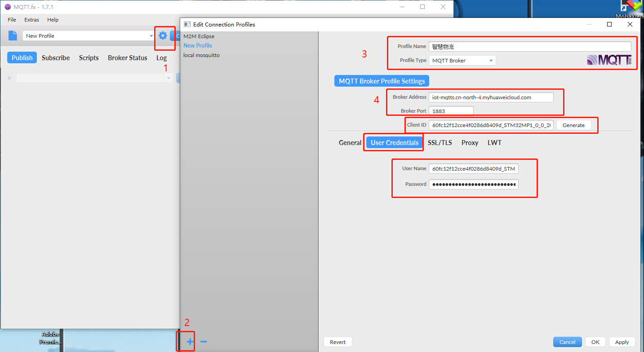Switch to the Scripts tab
The image size is (644, 352).
click(89, 57)
